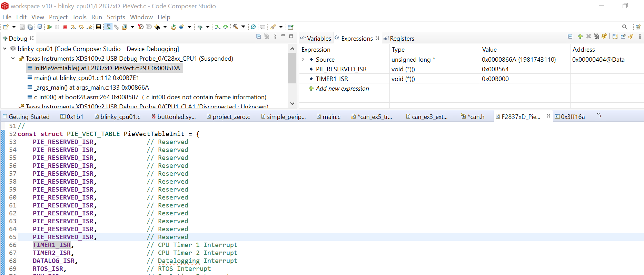644x275 pixels.
Task: Click the red Terminate debug button
Action: (x=65, y=27)
